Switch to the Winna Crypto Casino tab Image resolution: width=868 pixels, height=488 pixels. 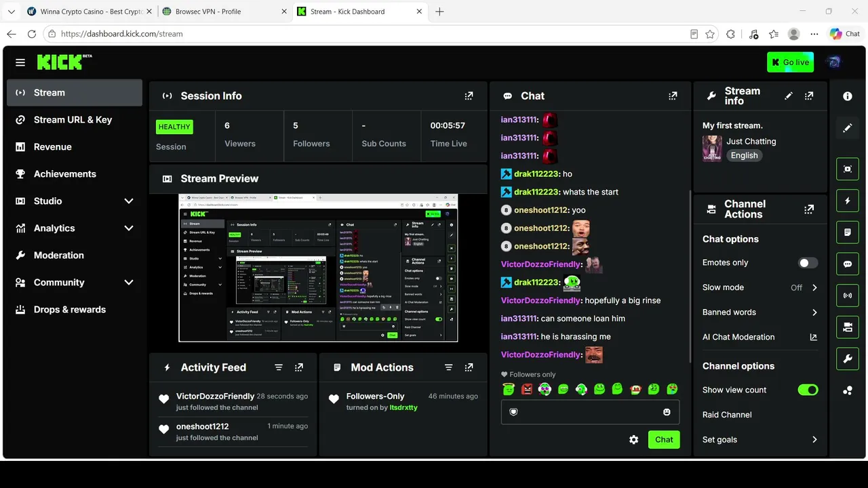tap(88, 12)
